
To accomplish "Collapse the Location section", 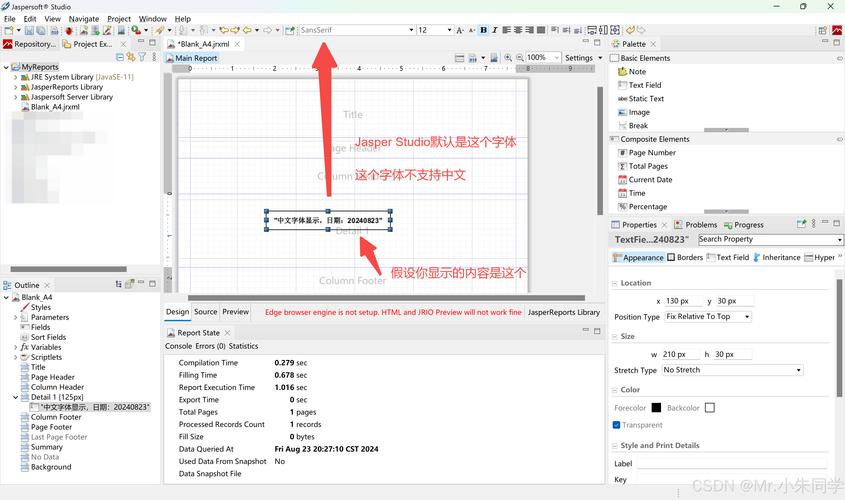I will [x=614, y=283].
